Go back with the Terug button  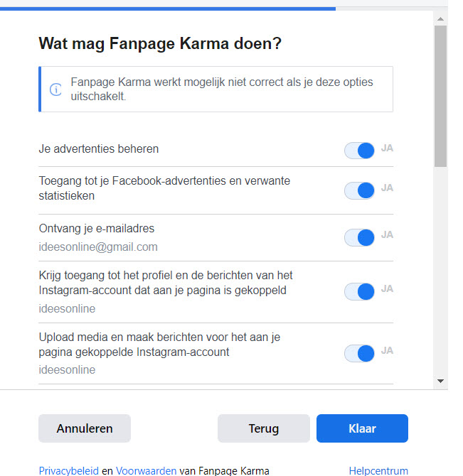click(x=263, y=428)
